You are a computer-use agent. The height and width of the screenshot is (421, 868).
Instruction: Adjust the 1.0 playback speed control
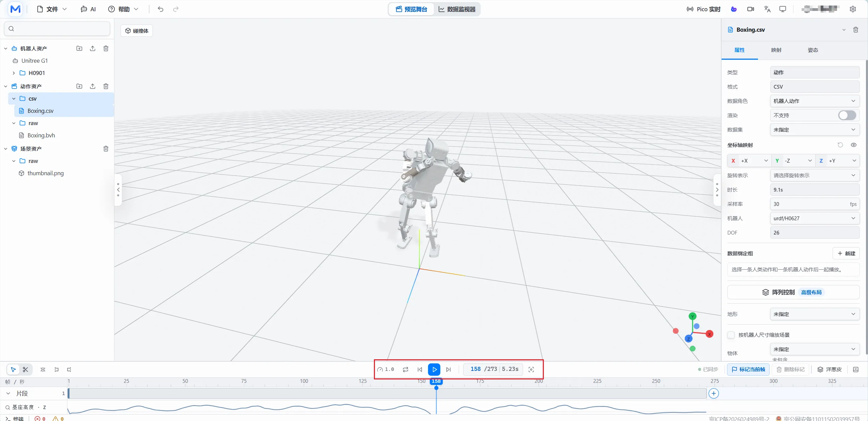pyautogui.click(x=386, y=370)
